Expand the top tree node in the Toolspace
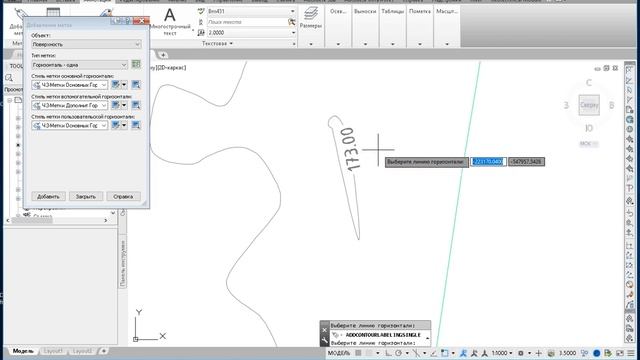The image size is (640, 360). [x=10, y=100]
